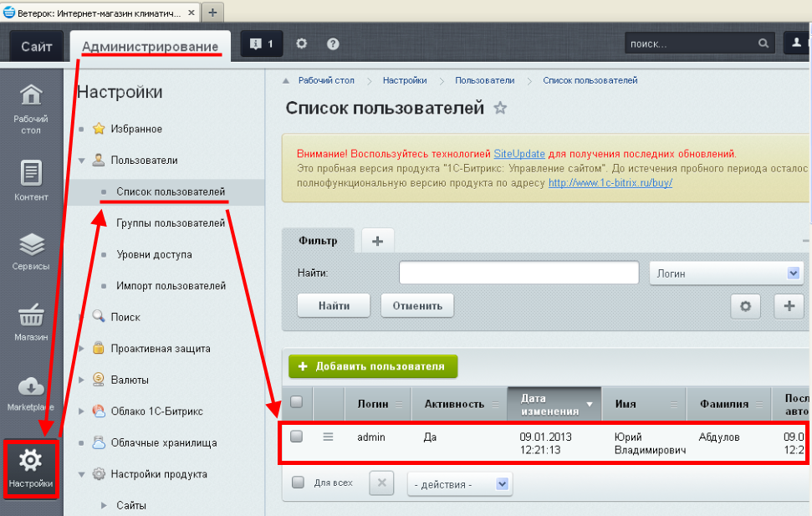
Task: Select the Фильтр tab
Action: point(318,240)
